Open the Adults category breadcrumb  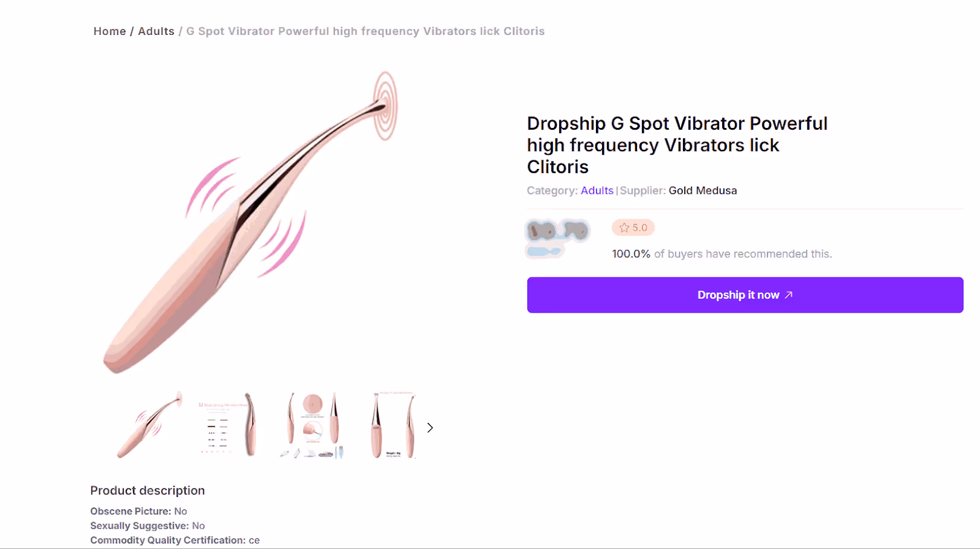[156, 31]
